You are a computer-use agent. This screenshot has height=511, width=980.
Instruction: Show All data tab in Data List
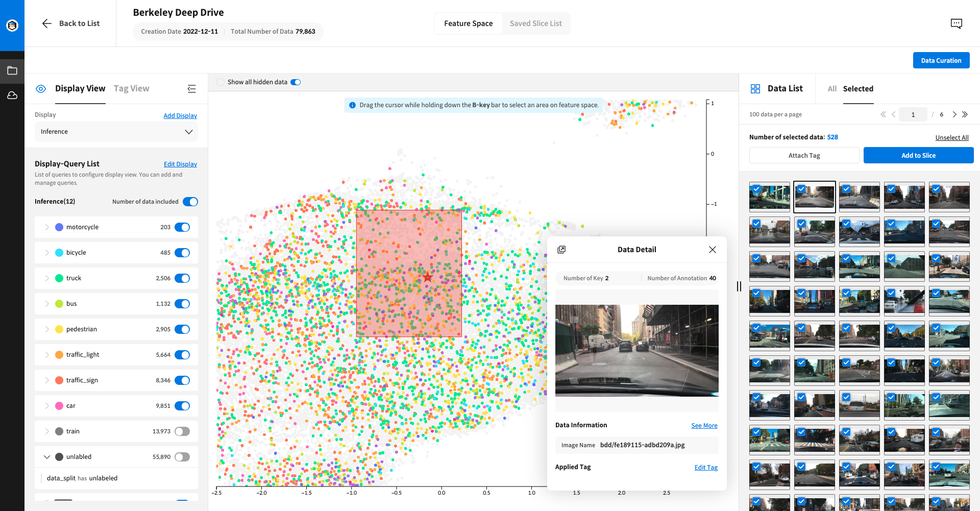coord(832,89)
